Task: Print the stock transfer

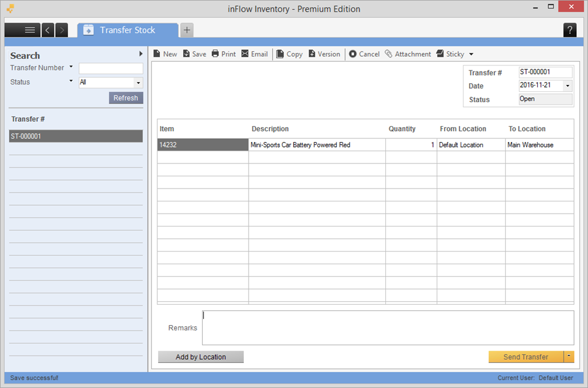Action: pyautogui.click(x=224, y=54)
